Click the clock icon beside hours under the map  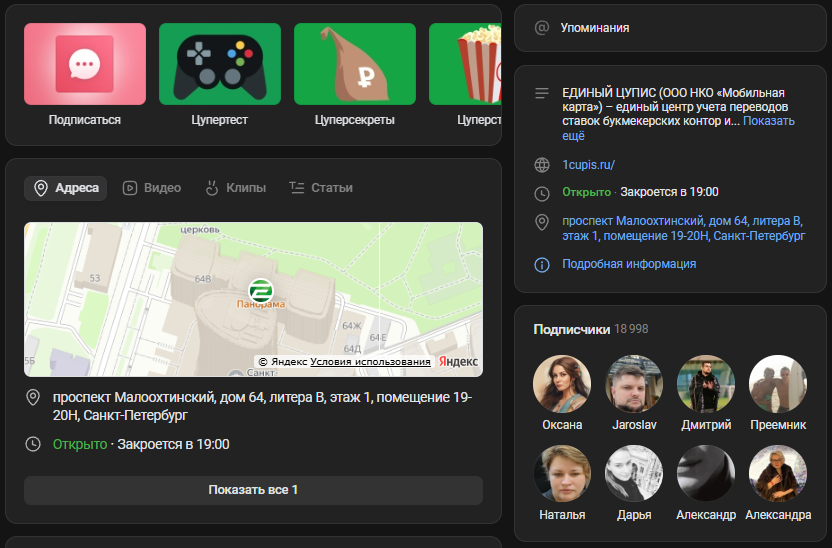click(x=33, y=444)
